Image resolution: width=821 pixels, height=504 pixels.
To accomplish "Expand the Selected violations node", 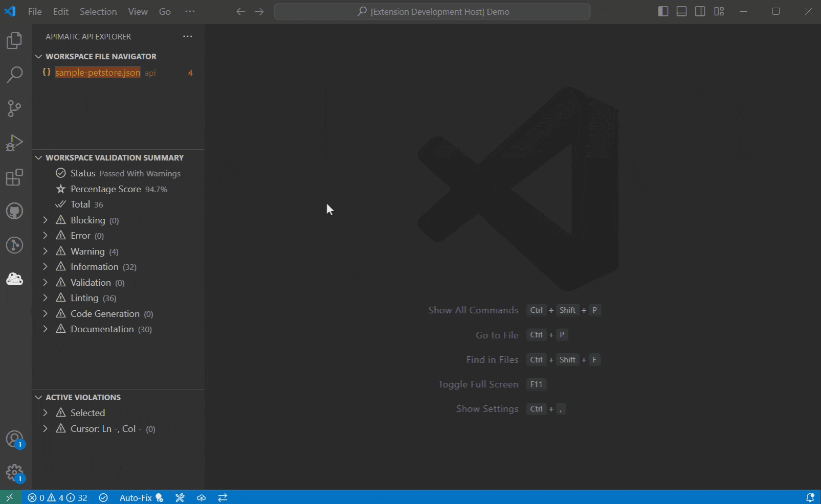I will tap(46, 413).
